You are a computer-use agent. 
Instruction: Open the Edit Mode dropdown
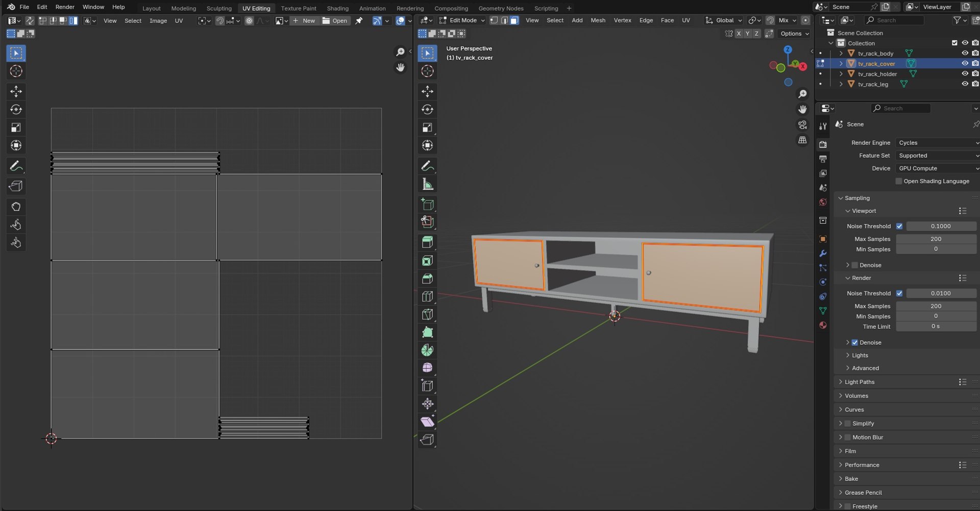tap(462, 20)
